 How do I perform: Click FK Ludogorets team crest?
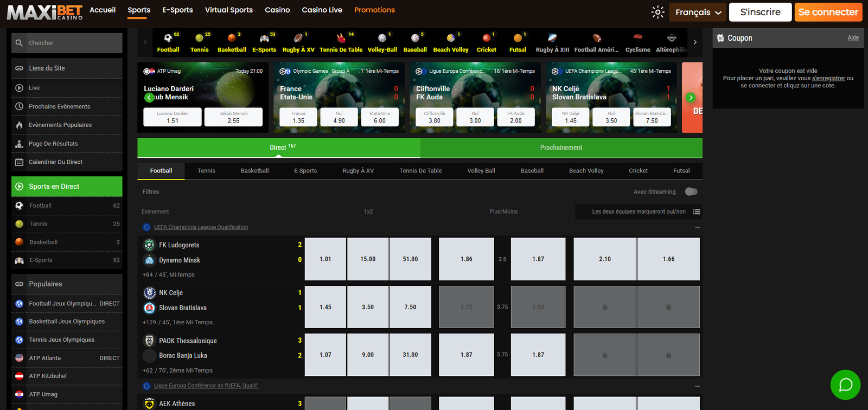click(x=149, y=245)
